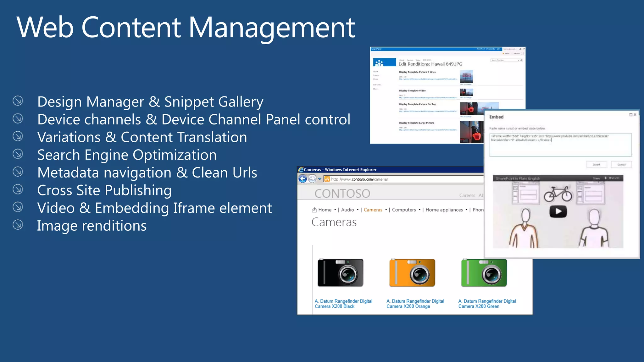Expand the Home appliances dropdown arrow
This screenshot has height=362, width=644.
(466, 210)
